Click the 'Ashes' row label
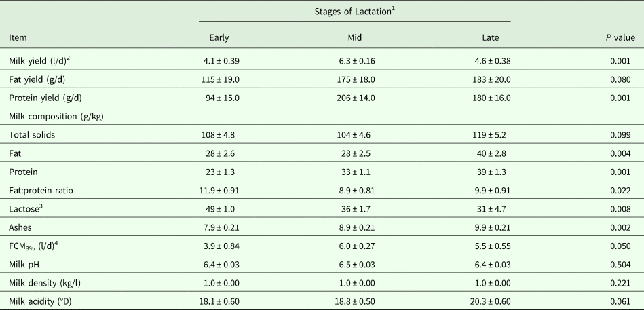Viewport: 644px width, 310px height. pos(22,227)
